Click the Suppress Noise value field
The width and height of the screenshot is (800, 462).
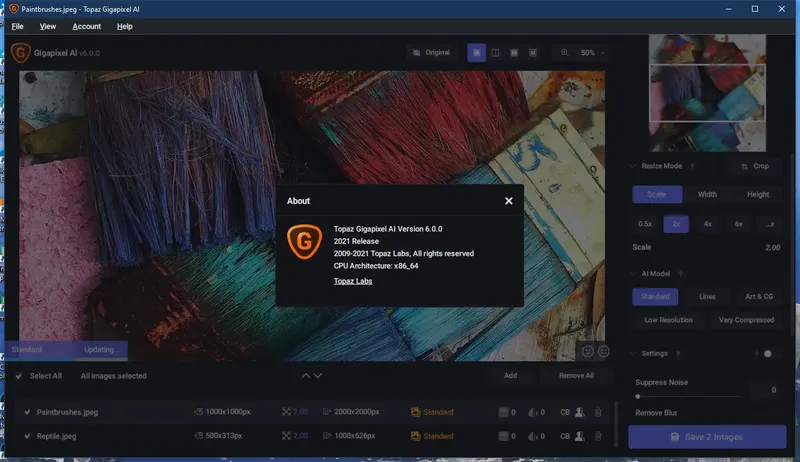[766, 390]
